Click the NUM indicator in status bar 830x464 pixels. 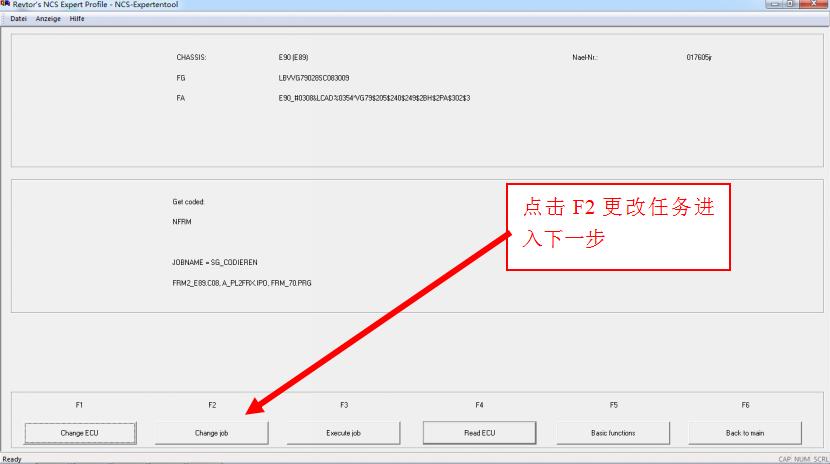[802, 459]
